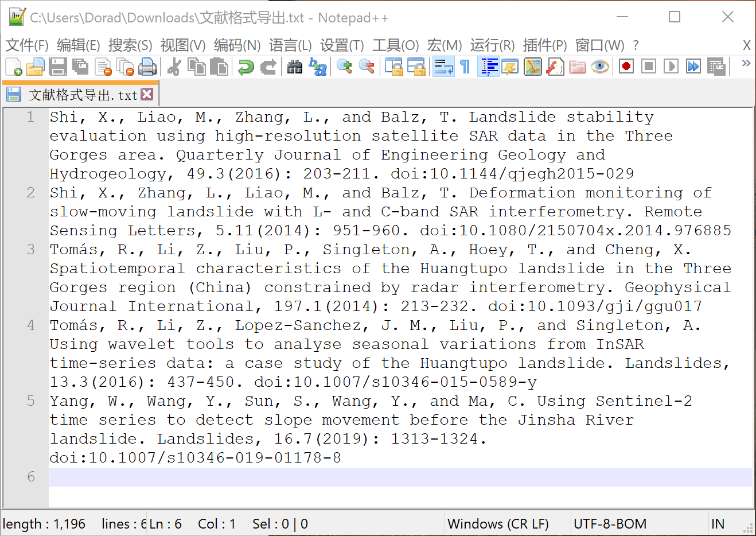Click the Playback macro icon

click(x=671, y=67)
